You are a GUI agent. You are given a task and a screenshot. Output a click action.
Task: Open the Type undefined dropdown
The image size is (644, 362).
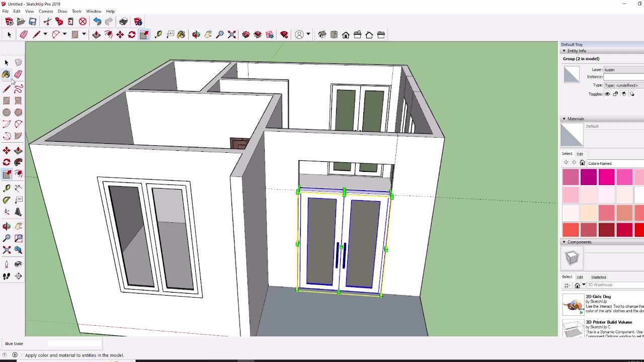624,85
